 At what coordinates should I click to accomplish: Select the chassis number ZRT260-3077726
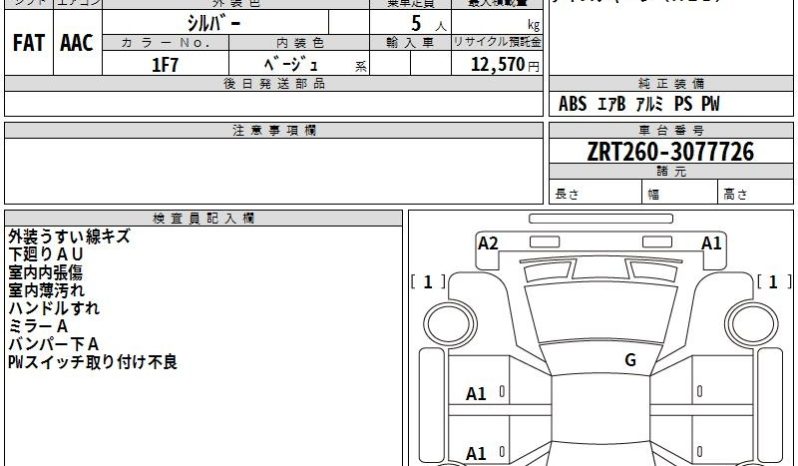click(x=671, y=152)
